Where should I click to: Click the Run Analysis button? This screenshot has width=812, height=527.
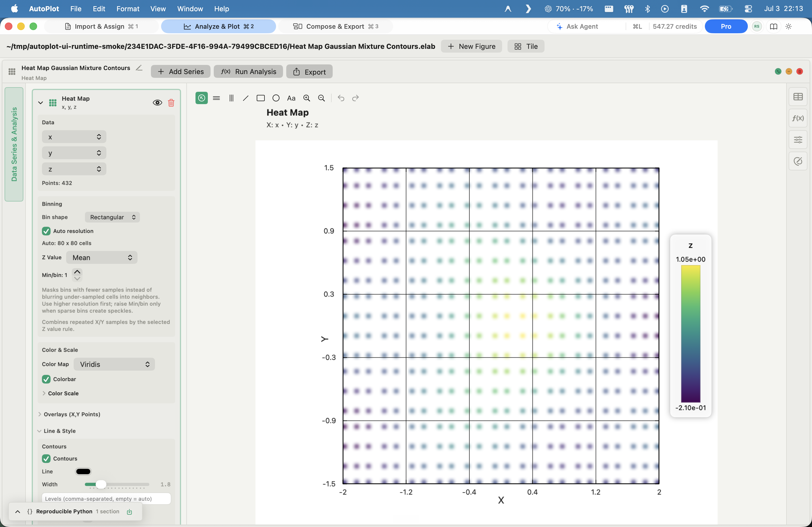[x=248, y=72]
